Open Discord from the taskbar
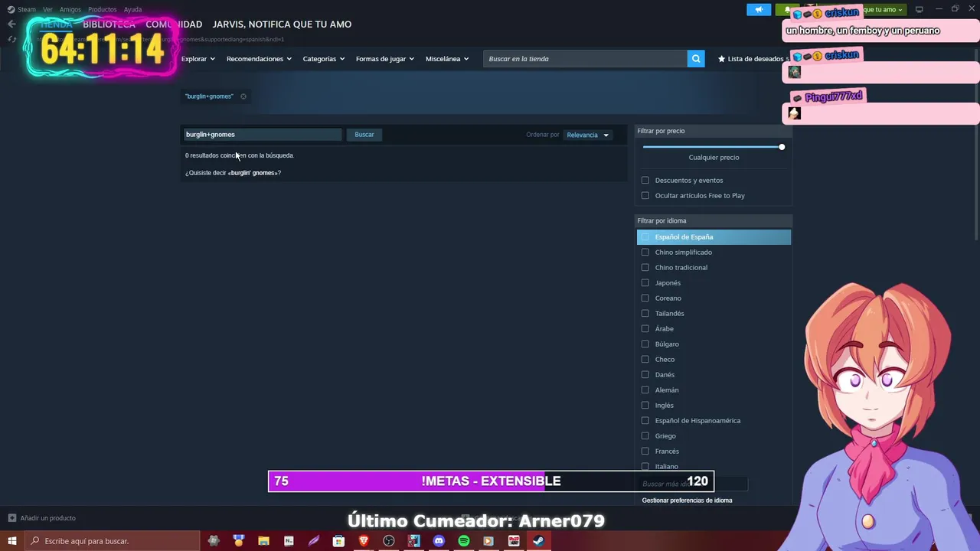980x551 pixels. click(439, 541)
